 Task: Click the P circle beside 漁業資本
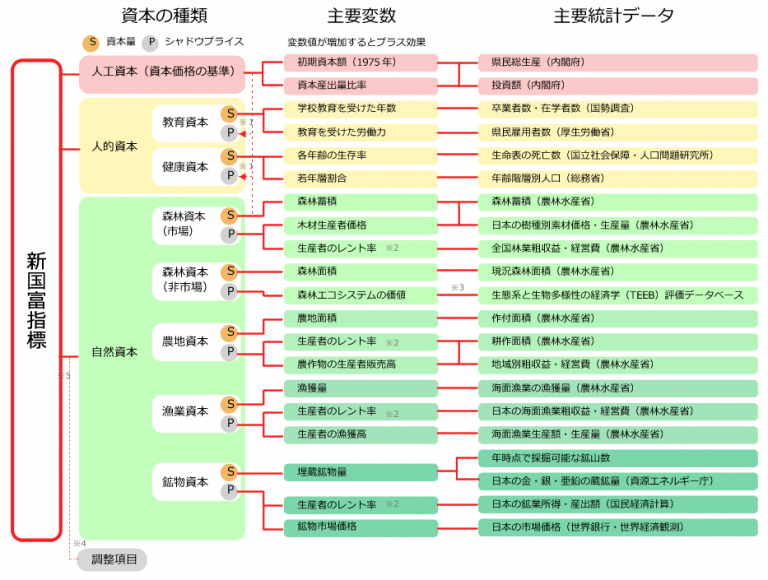pyautogui.click(x=229, y=423)
